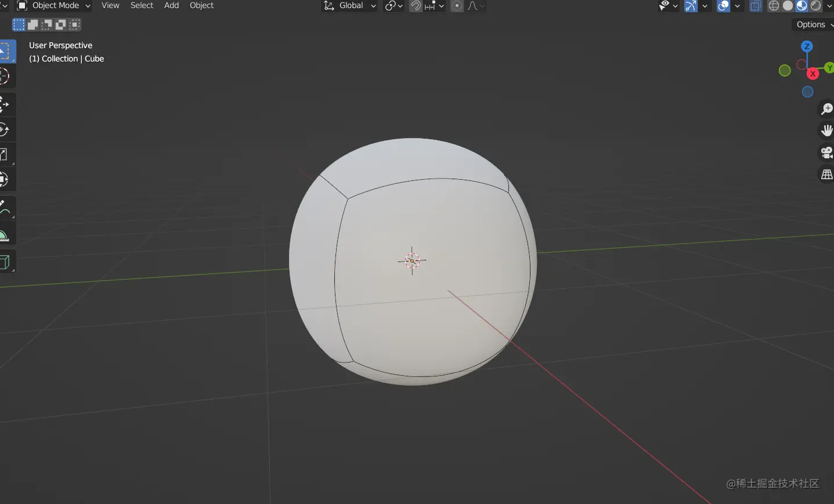Viewport: 834px width, 504px height.
Task: Open the Global transform orientation dropdown
Action: tap(349, 6)
